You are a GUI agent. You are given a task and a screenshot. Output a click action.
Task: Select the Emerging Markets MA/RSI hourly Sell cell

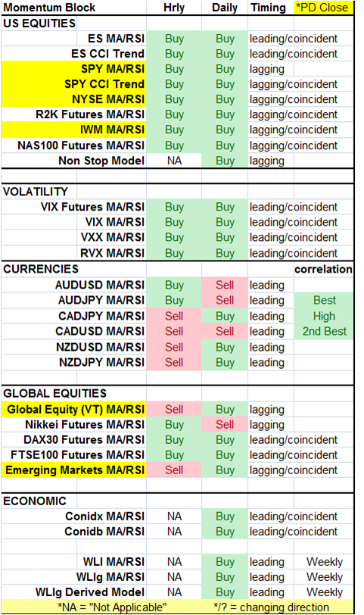(x=174, y=470)
